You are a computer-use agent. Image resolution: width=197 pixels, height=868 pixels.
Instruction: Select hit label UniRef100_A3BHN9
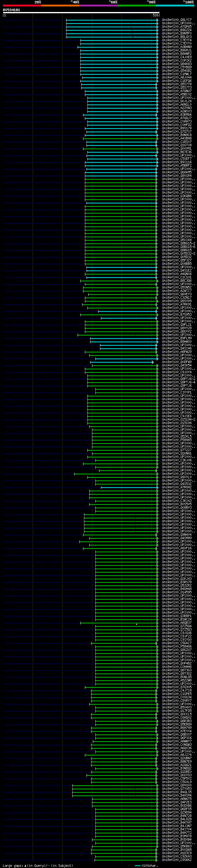coord(177,47)
